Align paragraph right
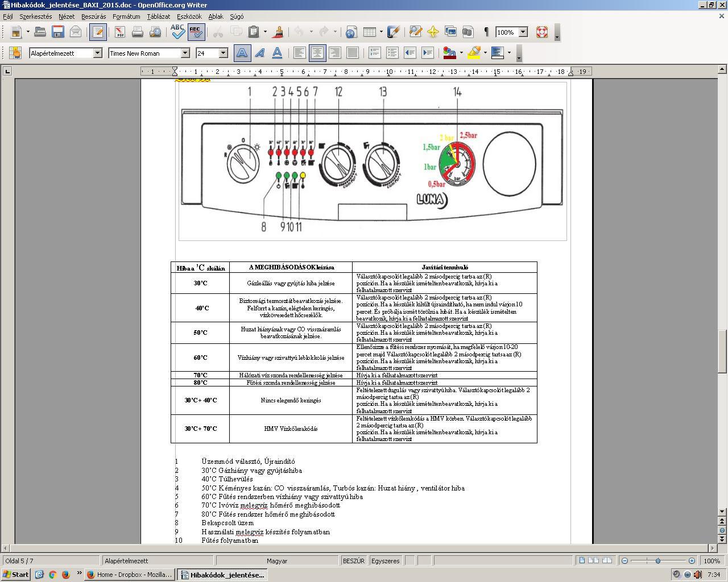Screen dimensions: 728x582 [334, 53]
